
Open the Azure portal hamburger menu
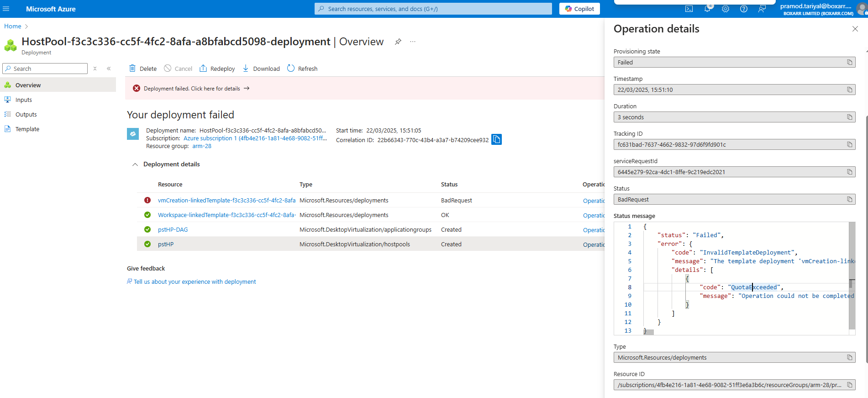(x=6, y=9)
